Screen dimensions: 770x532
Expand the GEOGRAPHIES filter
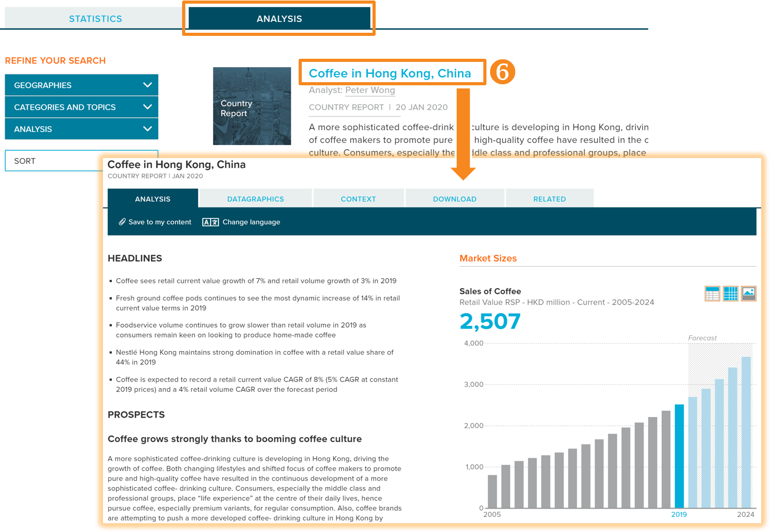81,85
